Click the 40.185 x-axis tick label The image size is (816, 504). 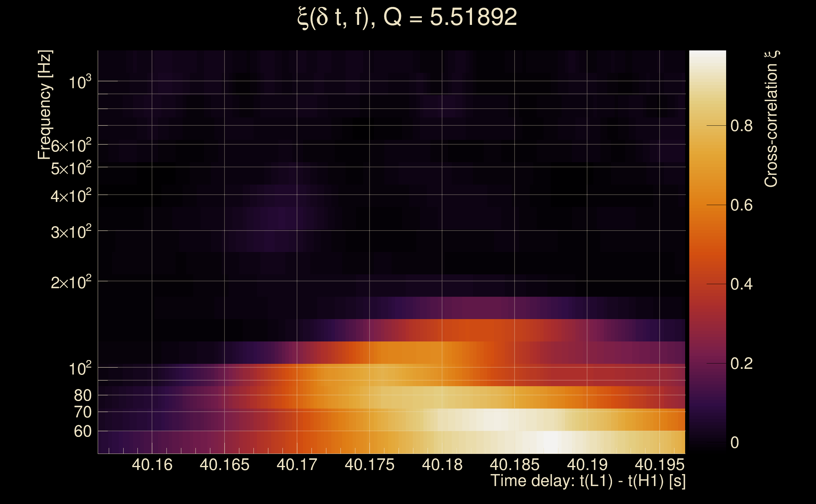tap(515, 465)
